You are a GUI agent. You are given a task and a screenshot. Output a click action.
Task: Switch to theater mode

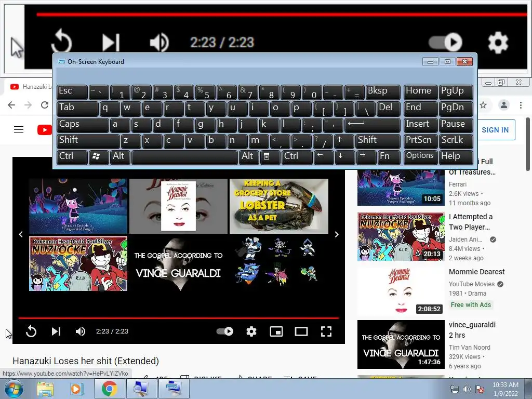pyautogui.click(x=301, y=331)
